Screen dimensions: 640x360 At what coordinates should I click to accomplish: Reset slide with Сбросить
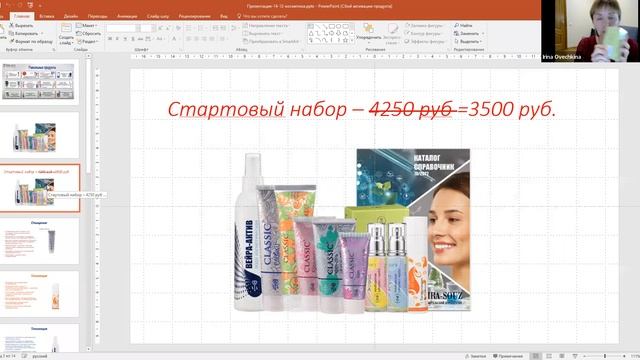click(x=89, y=33)
